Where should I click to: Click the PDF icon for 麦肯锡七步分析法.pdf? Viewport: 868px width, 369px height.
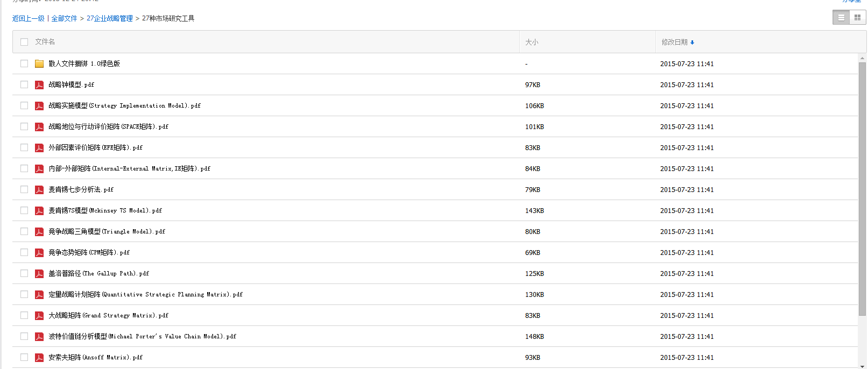click(39, 189)
